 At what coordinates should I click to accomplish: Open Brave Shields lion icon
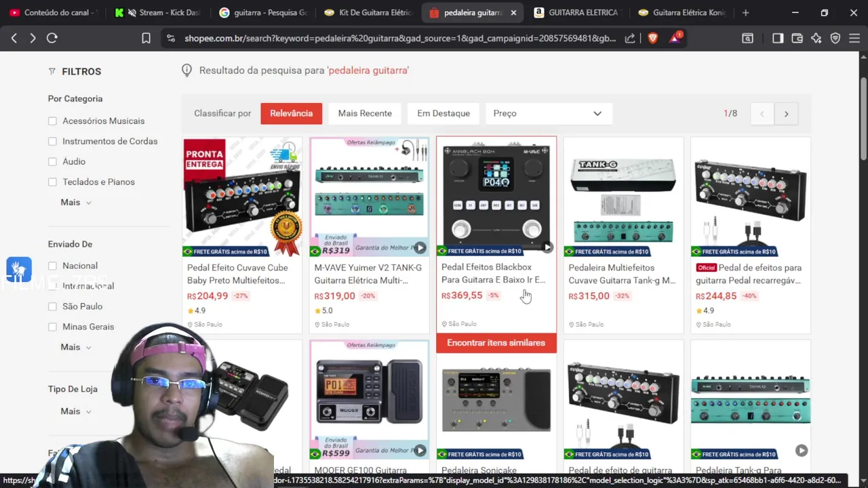(652, 39)
